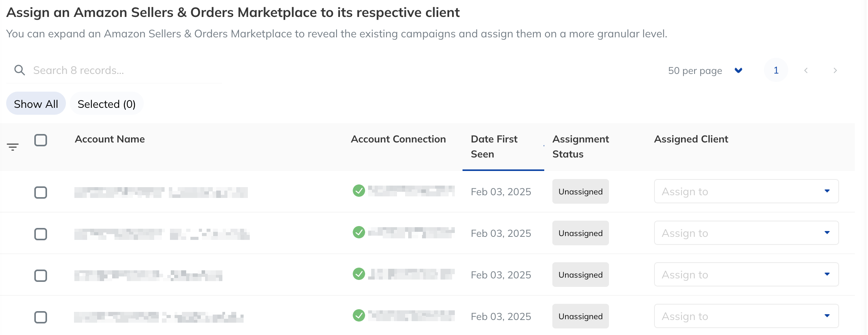Click the second row's Unassigned badge

click(580, 233)
